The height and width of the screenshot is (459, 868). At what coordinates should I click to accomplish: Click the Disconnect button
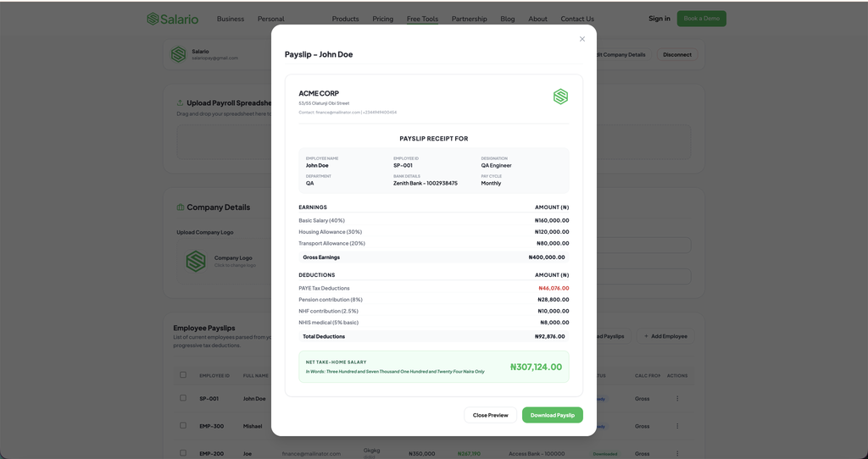[677, 55]
